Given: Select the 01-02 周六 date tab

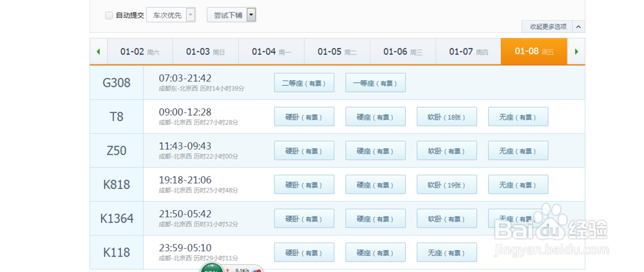Looking at the screenshot, I should pyautogui.click(x=140, y=52).
